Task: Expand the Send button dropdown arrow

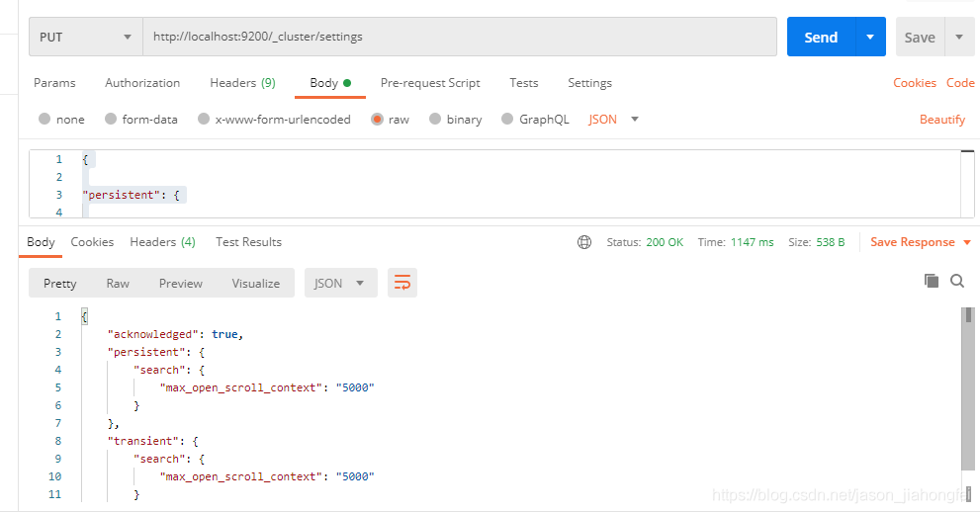Action: point(869,38)
